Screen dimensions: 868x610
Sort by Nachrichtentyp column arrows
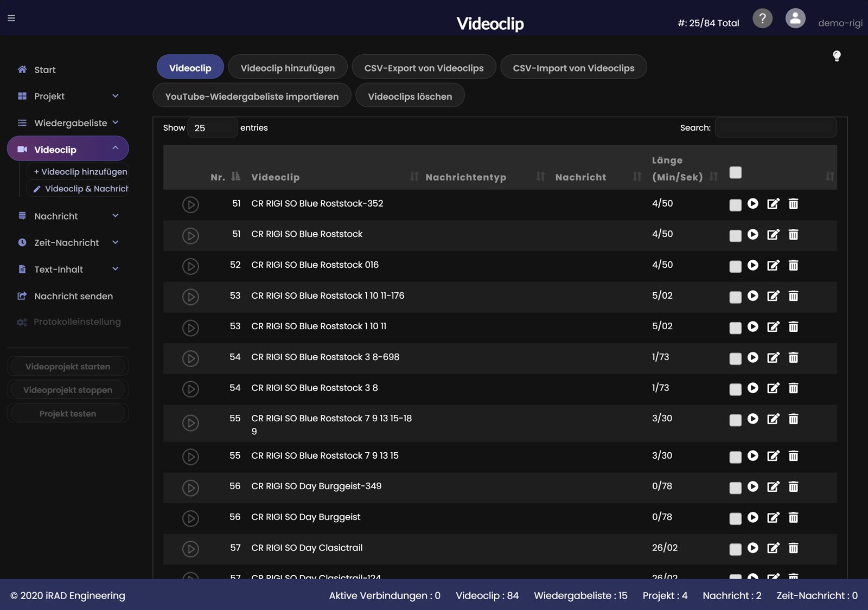[540, 176]
